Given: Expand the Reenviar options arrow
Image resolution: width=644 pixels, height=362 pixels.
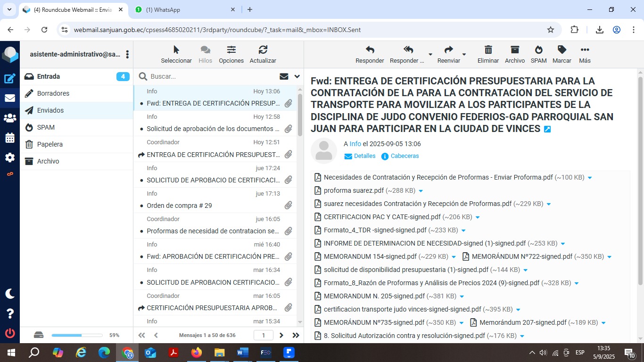Looking at the screenshot, I should point(464,54).
